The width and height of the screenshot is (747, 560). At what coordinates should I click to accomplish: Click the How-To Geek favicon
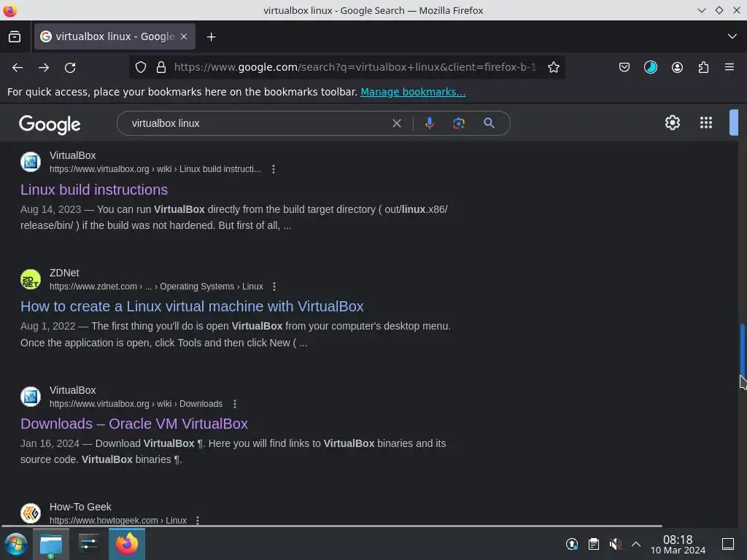pyautogui.click(x=31, y=513)
